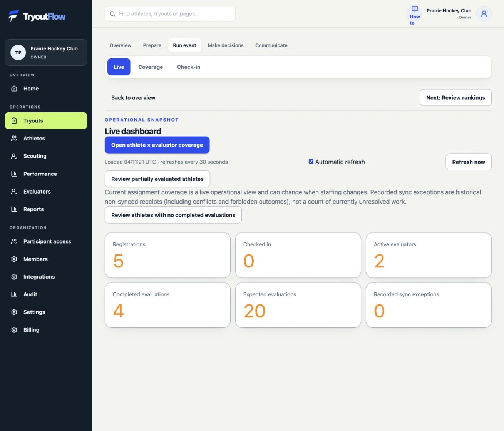Click the Participant access people icon
This screenshot has width=504, height=431.
click(x=14, y=242)
